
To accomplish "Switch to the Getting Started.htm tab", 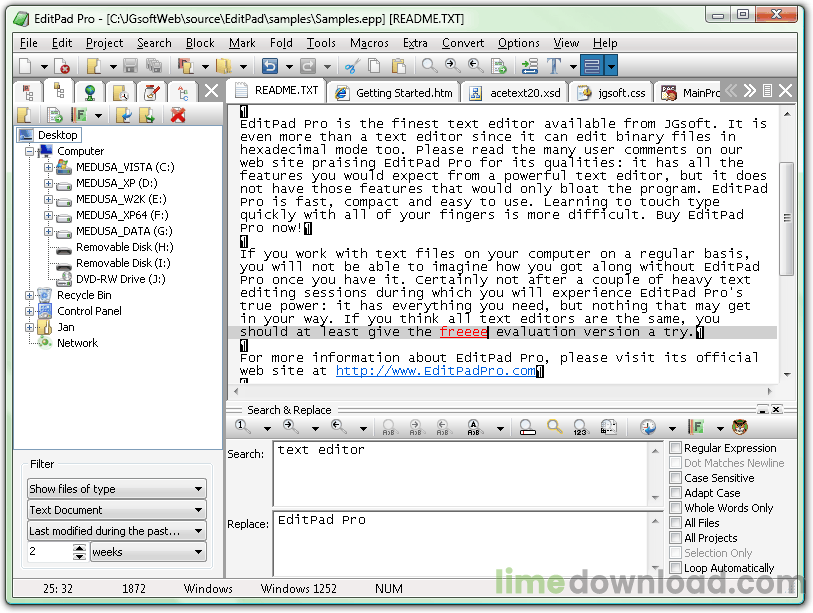I will 395,93.
